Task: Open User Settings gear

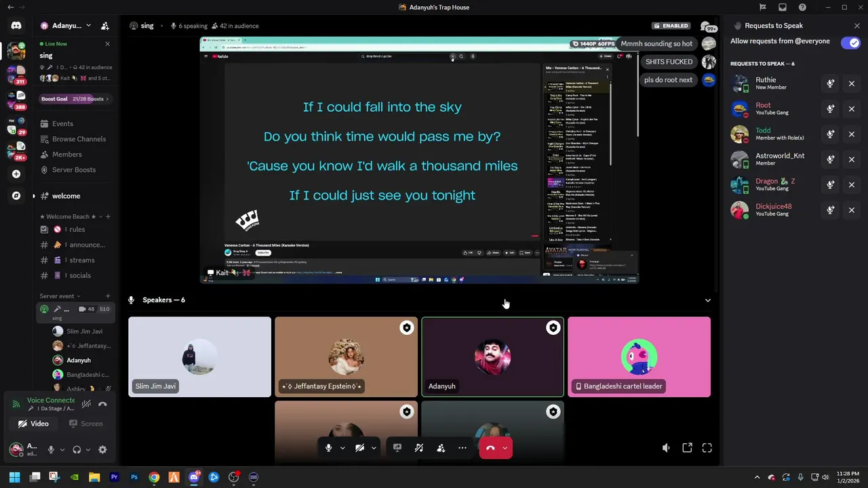Action: 102,449
